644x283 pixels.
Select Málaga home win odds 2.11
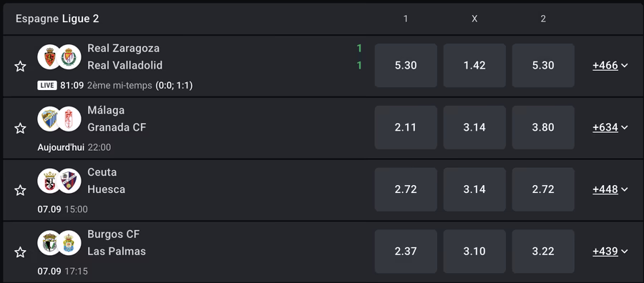406,127
